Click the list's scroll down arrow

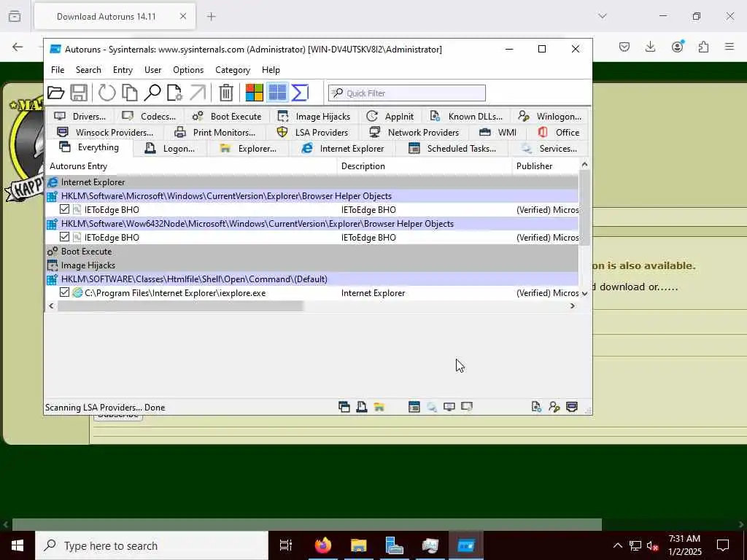point(584,294)
